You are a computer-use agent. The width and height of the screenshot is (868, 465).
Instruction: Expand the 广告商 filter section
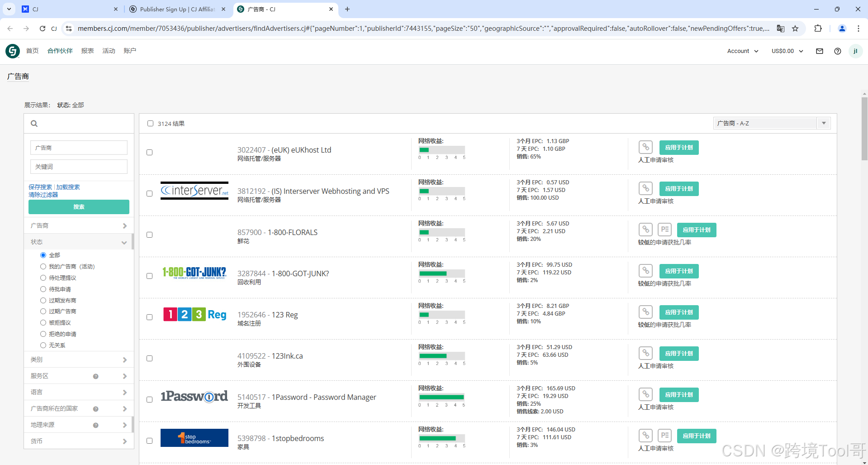[79, 225]
